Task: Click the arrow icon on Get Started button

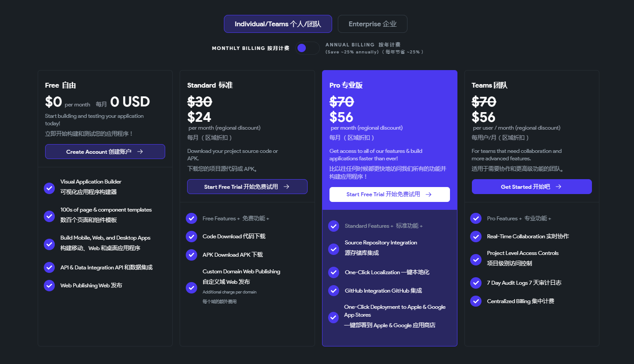Action: click(x=558, y=186)
